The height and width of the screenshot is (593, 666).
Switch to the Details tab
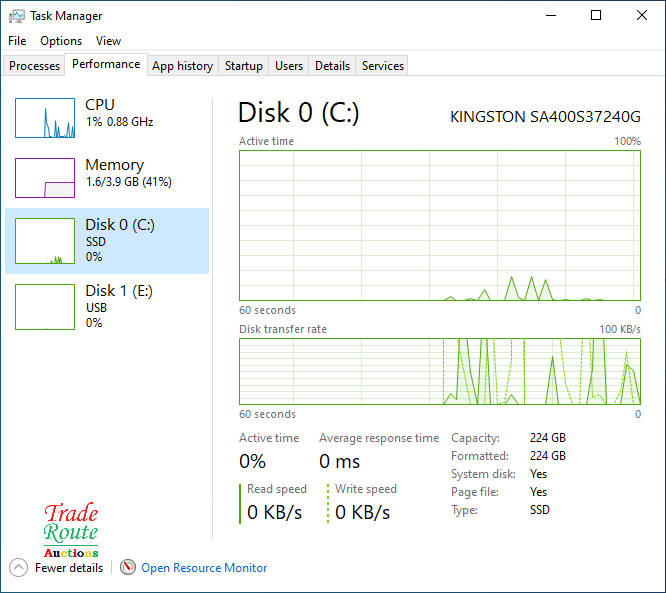click(x=332, y=66)
